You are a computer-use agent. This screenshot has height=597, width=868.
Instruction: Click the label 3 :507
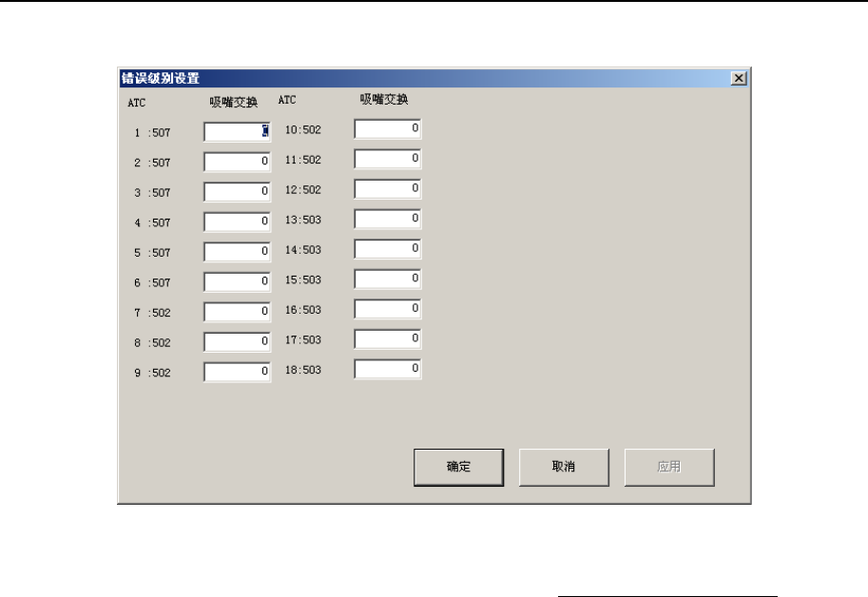(x=152, y=193)
